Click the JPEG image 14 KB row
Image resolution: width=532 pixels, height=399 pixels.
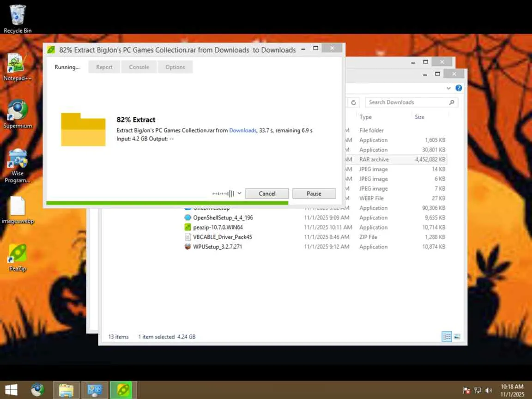tap(396, 169)
